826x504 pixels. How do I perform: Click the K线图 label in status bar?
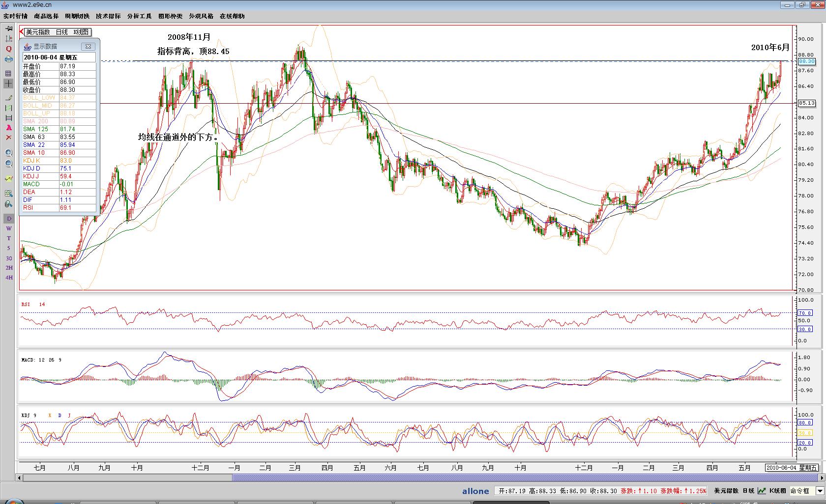coord(777,491)
